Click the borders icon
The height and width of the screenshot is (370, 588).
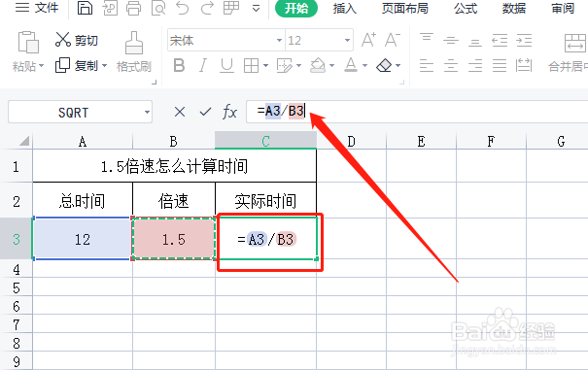click(251, 66)
